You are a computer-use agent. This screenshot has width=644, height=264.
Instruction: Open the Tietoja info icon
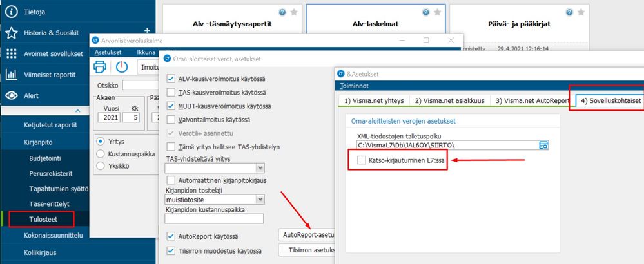[x=12, y=12]
